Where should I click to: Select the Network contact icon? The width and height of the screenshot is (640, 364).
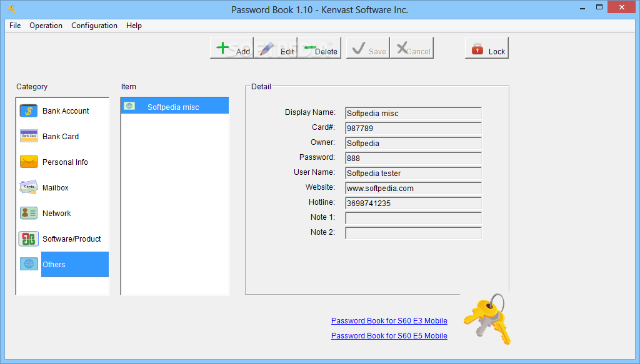(29, 213)
